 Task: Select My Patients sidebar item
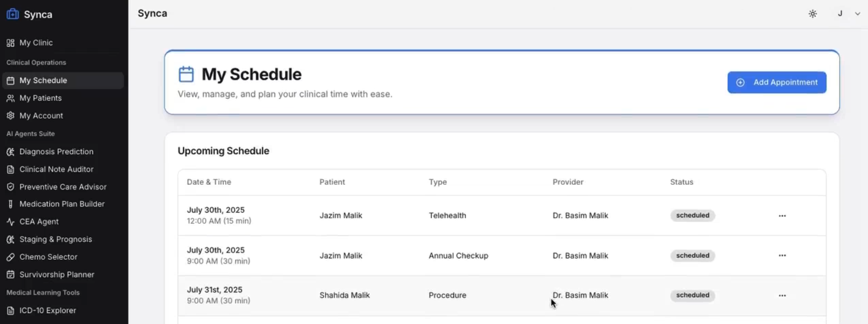40,98
